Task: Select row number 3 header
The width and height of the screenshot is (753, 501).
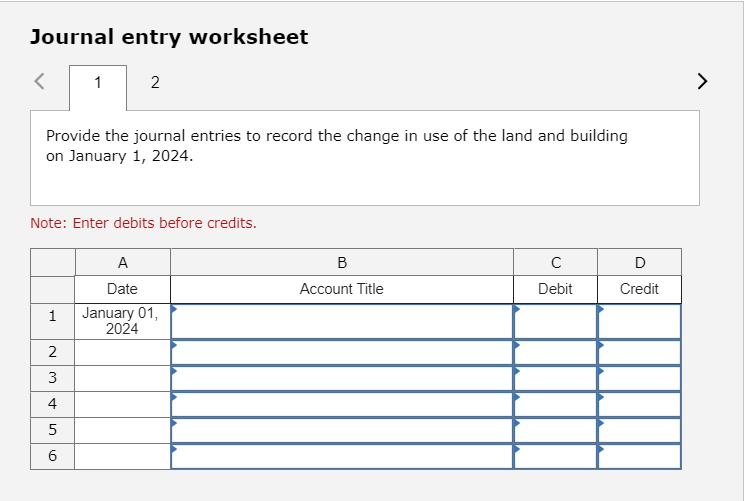Action: pyautogui.click(x=52, y=379)
